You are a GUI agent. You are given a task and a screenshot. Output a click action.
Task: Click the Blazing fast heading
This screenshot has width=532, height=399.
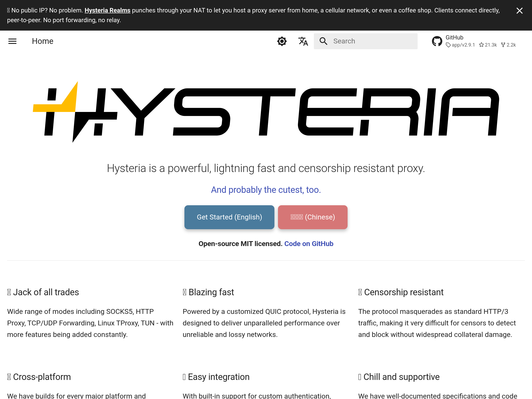point(208,292)
